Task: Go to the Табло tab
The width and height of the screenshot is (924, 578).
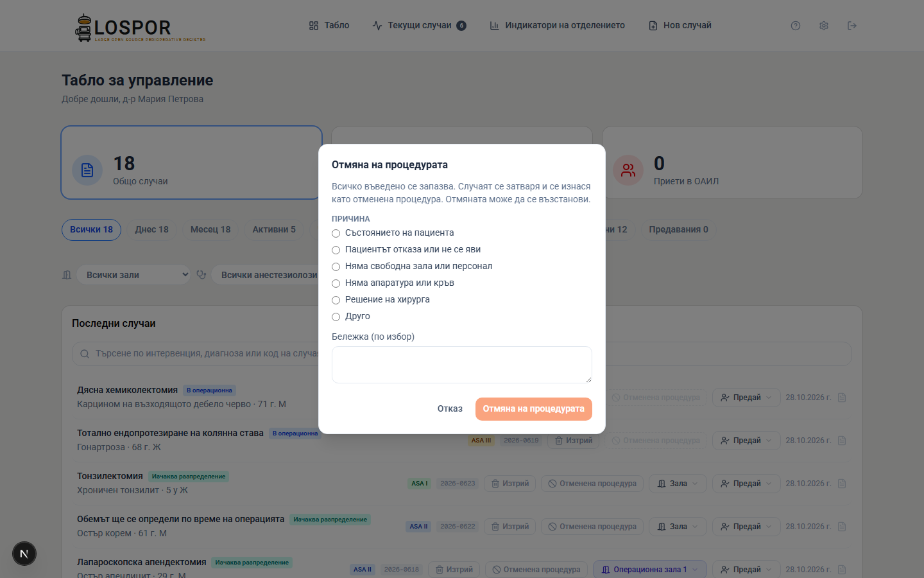Action: [x=329, y=26]
